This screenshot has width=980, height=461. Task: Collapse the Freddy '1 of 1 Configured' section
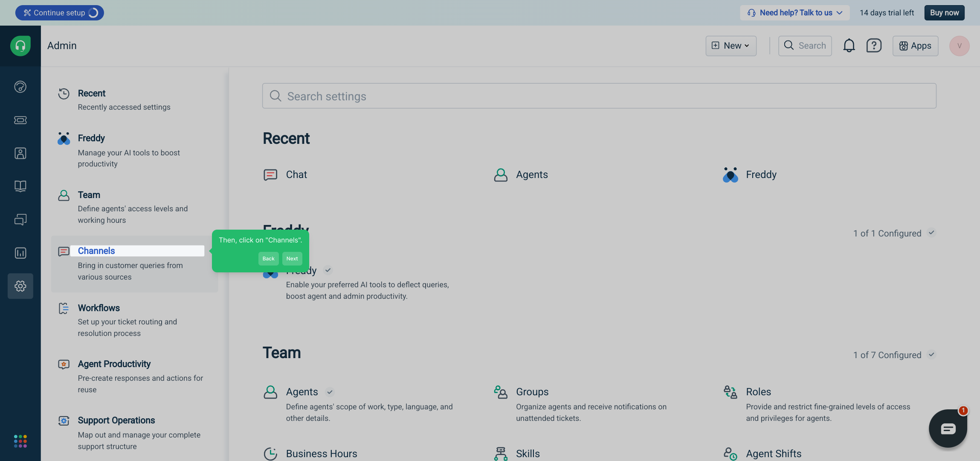click(931, 233)
